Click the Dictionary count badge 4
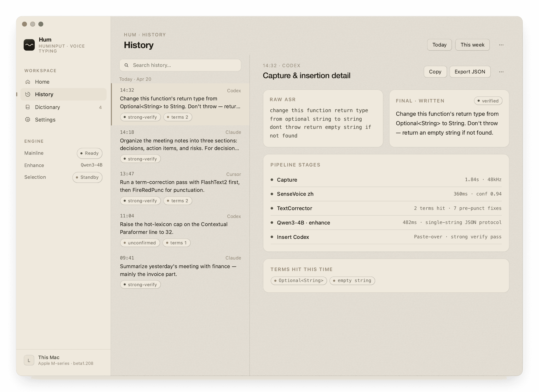 click(100, 107)
